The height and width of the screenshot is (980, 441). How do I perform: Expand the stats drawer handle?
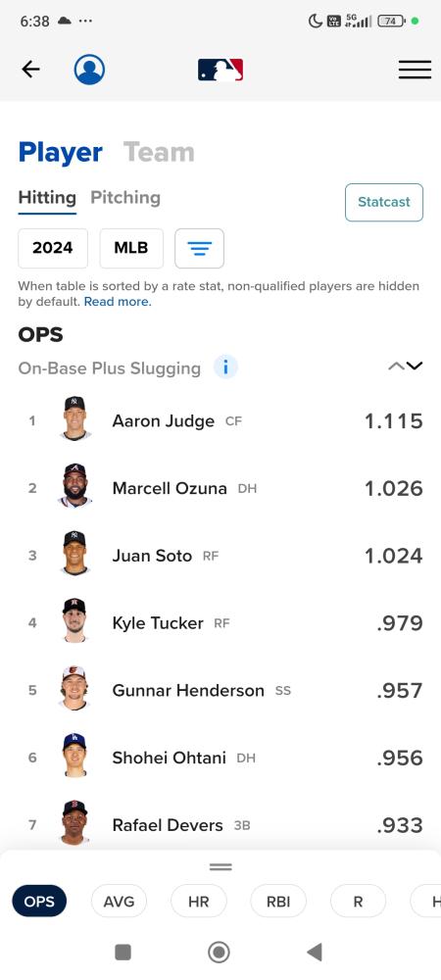pyautogui.click(x=220, y=867)
